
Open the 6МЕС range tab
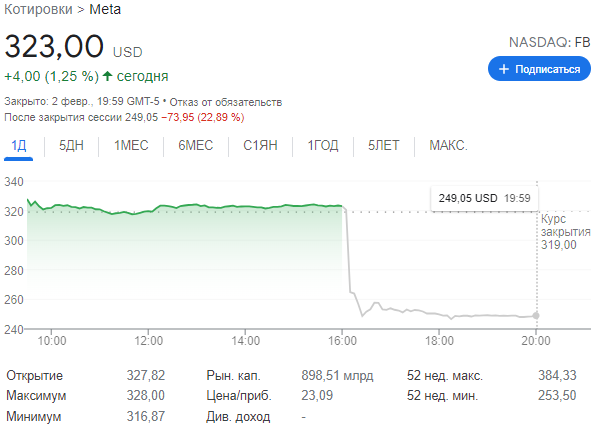tap(195, 145)
